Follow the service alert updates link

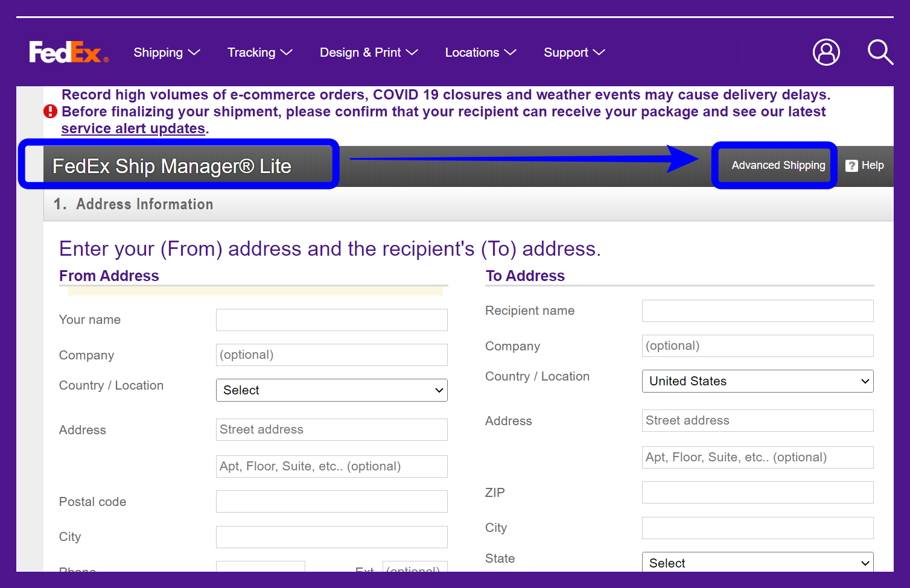133,128
